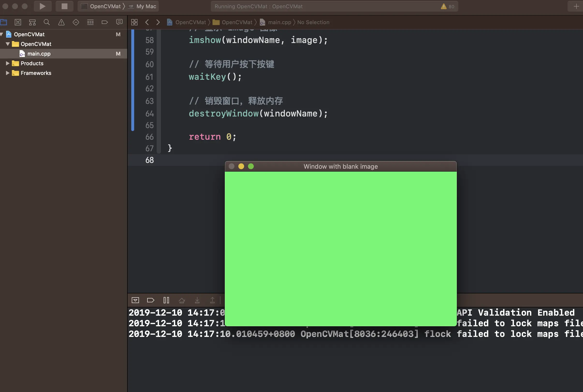The width and height of the screenshot is (583, 392).
Task: Click the Run play button
Action: coord(43,6)
